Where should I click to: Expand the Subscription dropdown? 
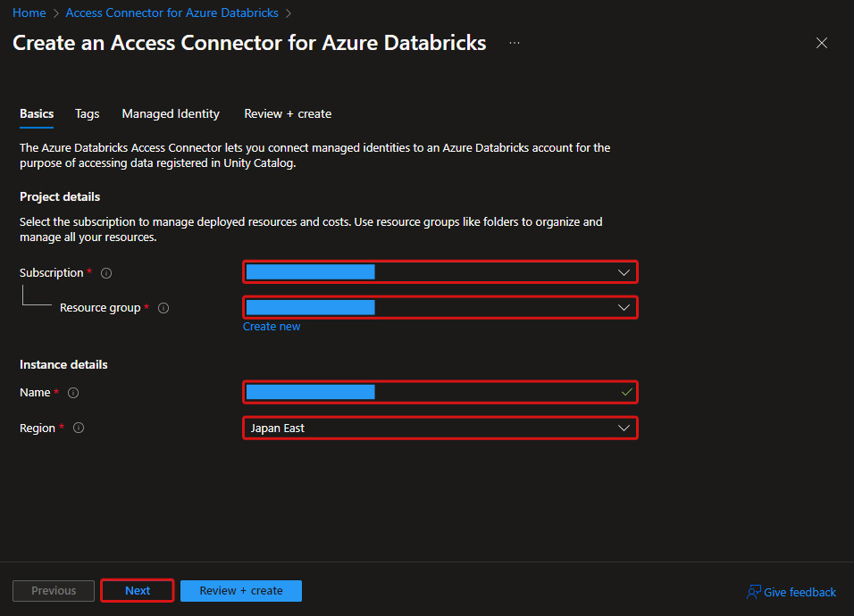pos(440,272)
